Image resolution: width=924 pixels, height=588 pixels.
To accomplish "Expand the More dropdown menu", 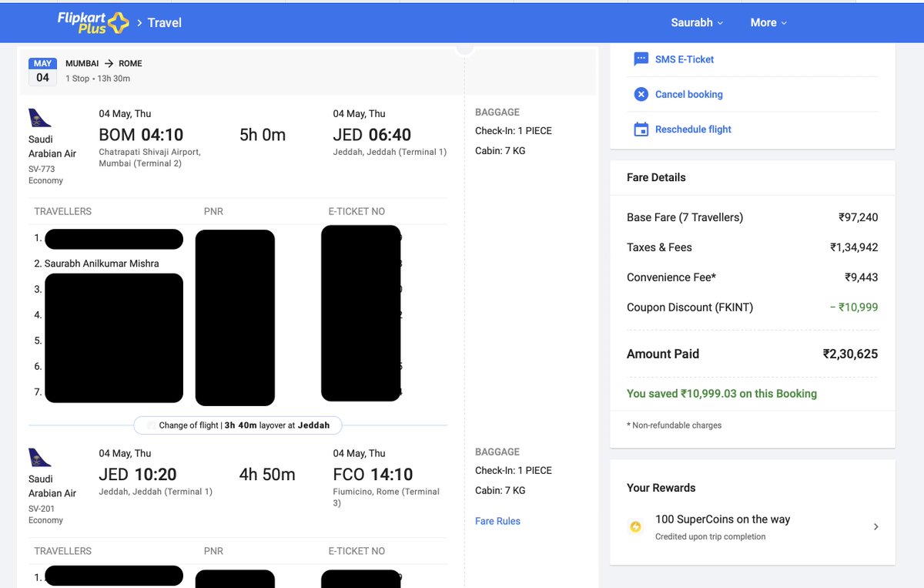I will pos(768,22).
